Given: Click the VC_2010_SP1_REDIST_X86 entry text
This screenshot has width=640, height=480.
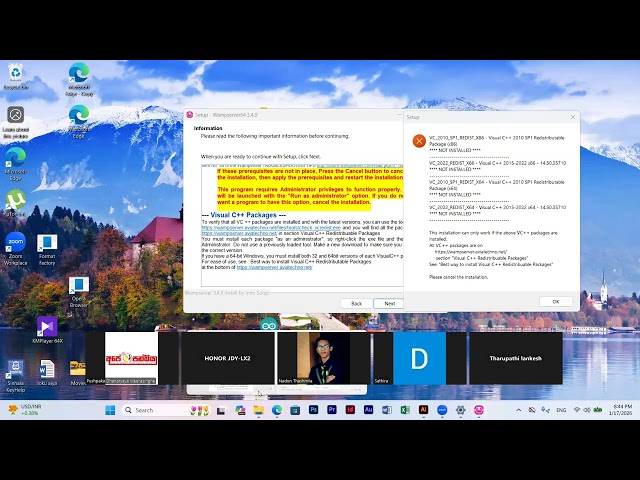Looking at the screenshot, I should point(496,141).
